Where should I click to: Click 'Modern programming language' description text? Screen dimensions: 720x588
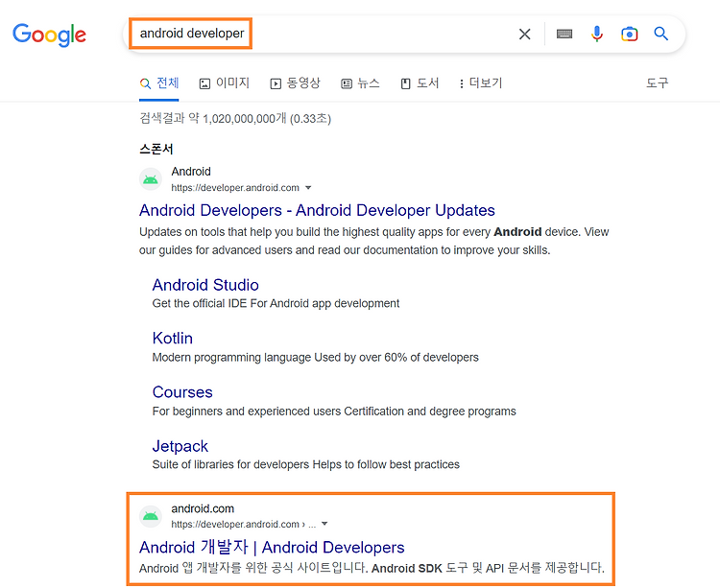point(315,357)
